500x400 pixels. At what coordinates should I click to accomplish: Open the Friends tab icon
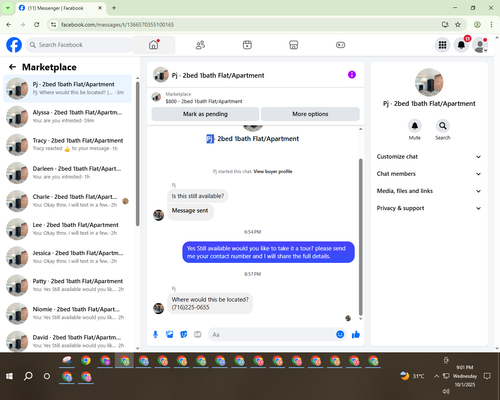[x=200, y=45]
